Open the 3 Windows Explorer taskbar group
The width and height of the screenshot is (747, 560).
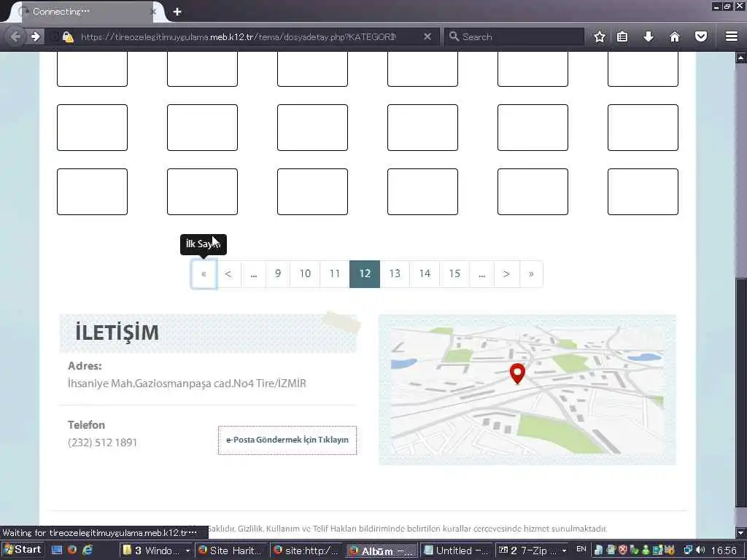155,551
